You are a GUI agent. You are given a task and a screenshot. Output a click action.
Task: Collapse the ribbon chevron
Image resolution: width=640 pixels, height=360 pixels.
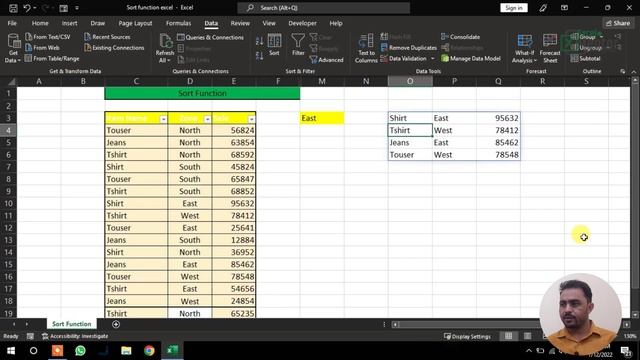pos(634,71)
